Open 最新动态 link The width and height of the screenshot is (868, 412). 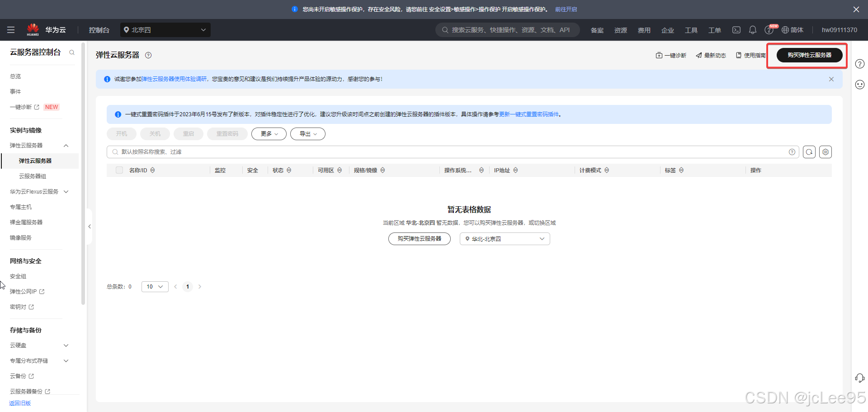coord(711,56)
